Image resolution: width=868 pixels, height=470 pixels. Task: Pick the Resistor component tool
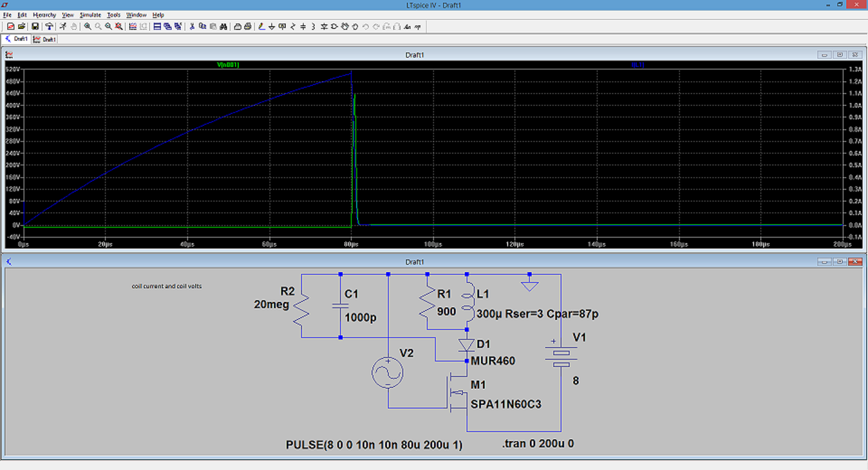[x=293, y=27]
